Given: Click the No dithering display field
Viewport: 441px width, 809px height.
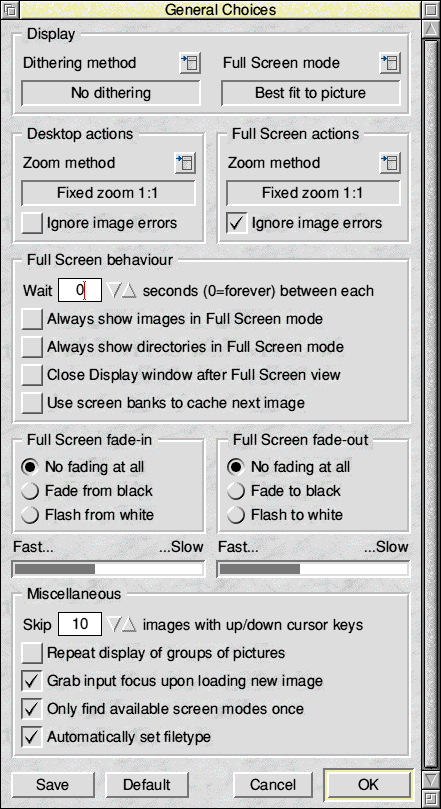Looking at the screenshot, I should tap(110, 93).
